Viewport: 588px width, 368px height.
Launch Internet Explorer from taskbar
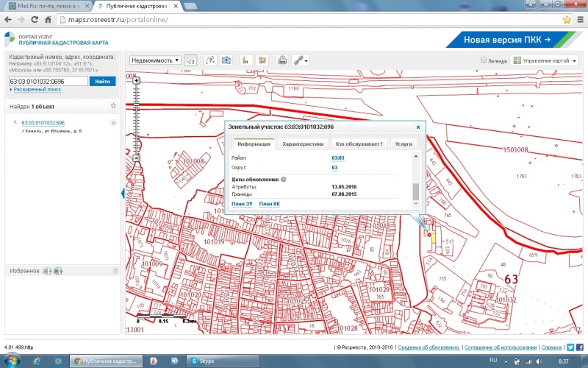pyautogui.click(x=37, y=361)
